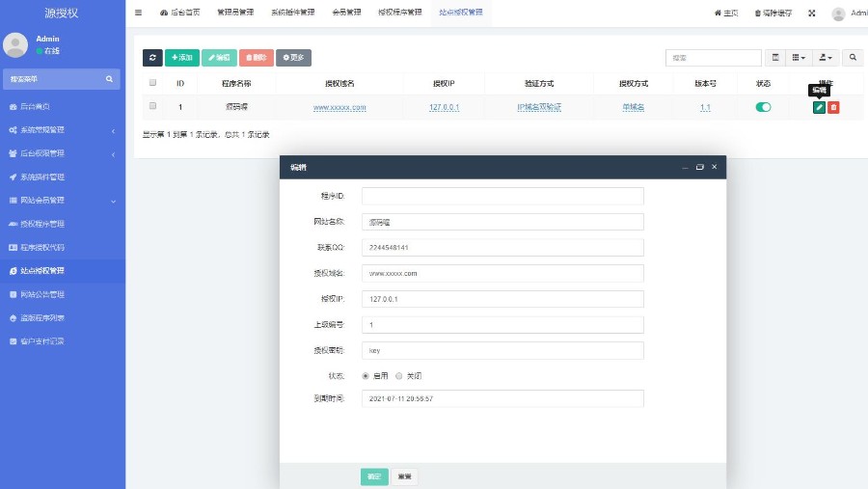Open the columns grid dropdown in toolbar

[799, 58]
